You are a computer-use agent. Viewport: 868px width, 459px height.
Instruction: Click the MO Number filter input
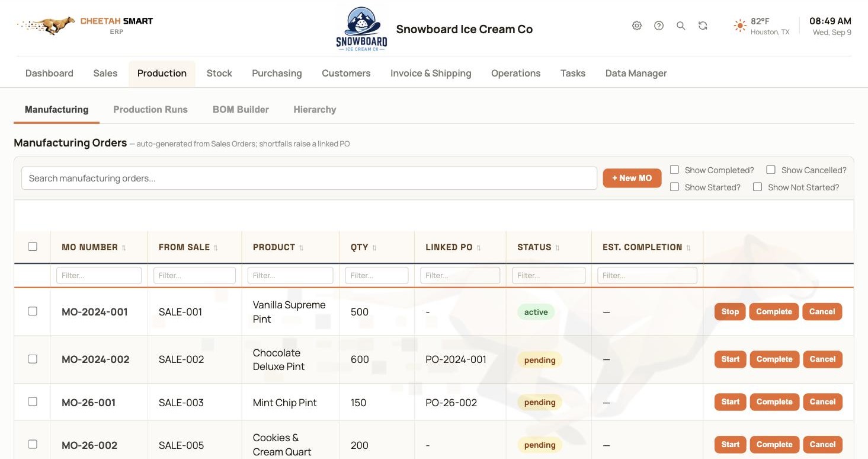(99, 275)
